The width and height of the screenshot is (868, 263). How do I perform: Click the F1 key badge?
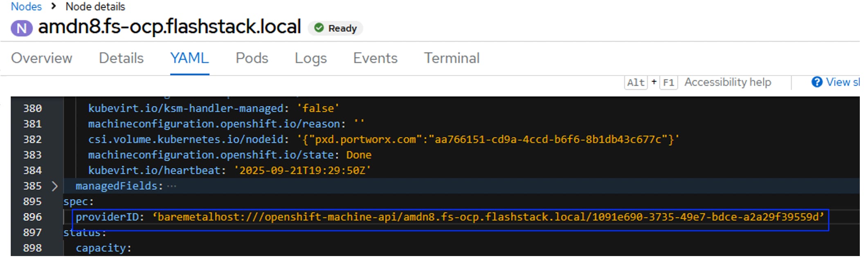pos(668,82)
